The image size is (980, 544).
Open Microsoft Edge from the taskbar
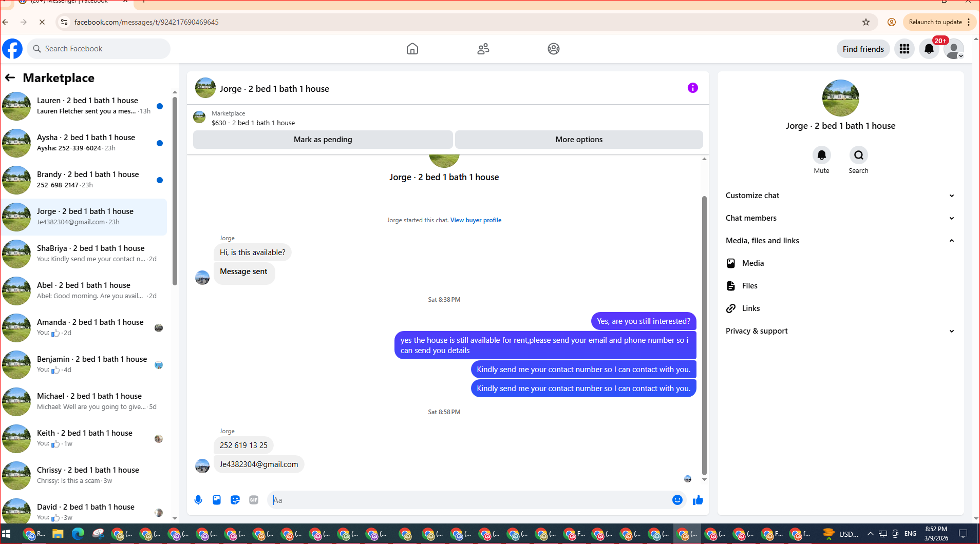[x=78, y=534]
